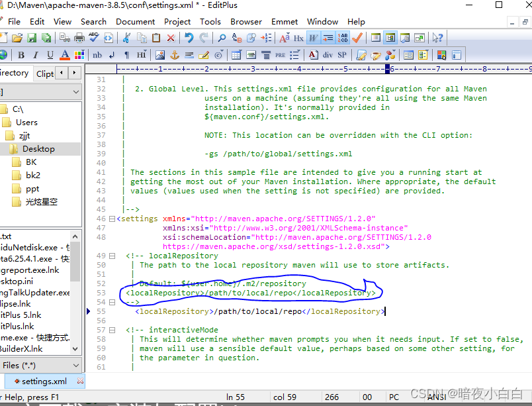Select the ppt folder
Image resolution: width=532 pixels, height=406 pixels.
(32, 189)
